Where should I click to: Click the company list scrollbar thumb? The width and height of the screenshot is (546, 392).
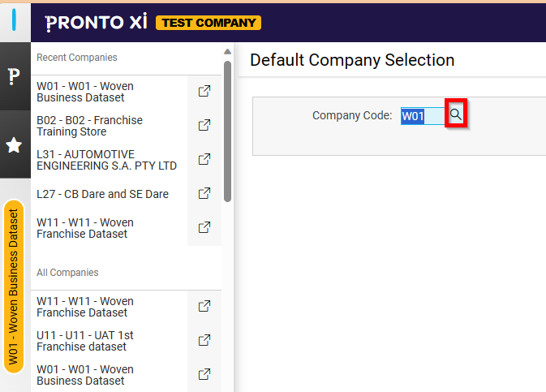click(x=228, y=130)
